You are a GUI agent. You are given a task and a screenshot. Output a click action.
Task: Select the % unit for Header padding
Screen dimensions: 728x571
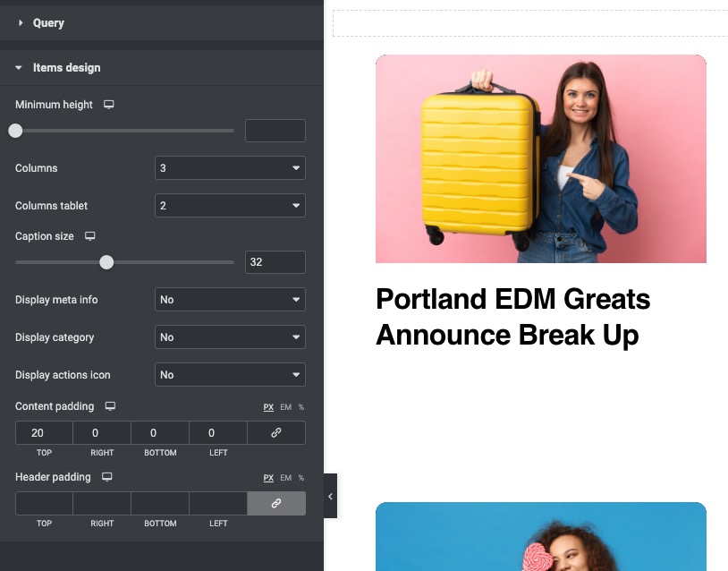301,477
